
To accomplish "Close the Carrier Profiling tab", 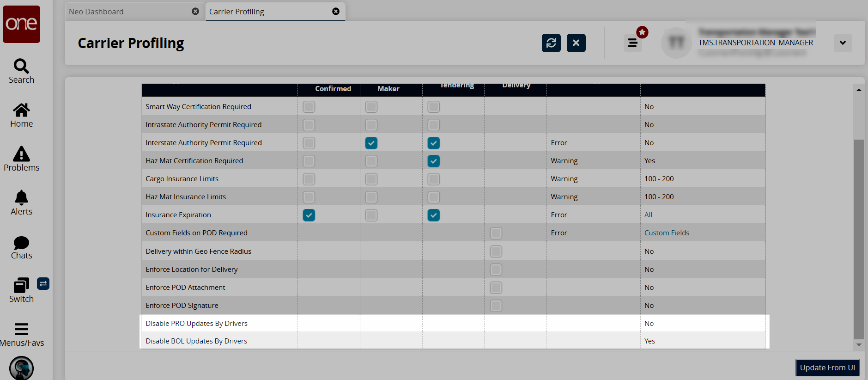I will coord(336,12).
